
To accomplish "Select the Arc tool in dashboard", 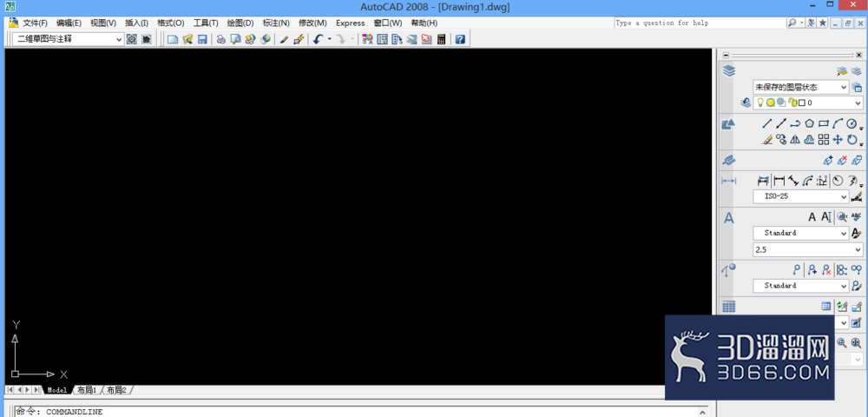I will (838, 124).
